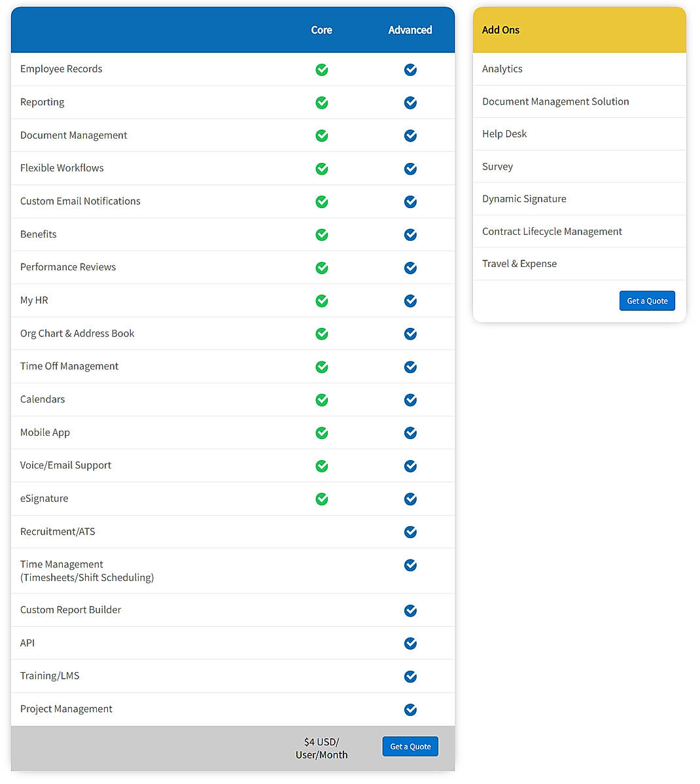
Task: Select the Core column header
Action: (x=321, y=30)
